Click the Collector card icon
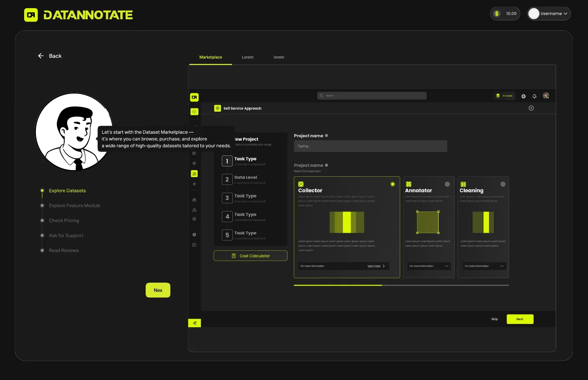588x380 pixels. 301,184
